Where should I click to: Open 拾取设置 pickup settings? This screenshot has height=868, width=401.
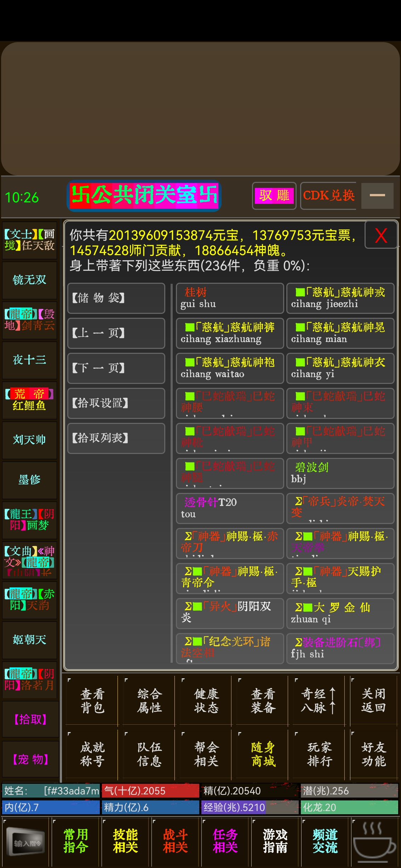[116, 403]
